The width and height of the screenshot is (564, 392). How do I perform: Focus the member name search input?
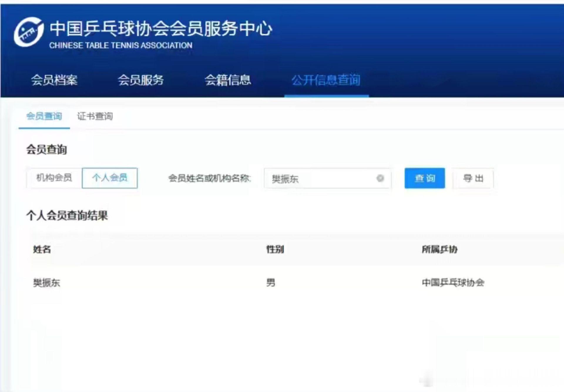tap(327, 178)
